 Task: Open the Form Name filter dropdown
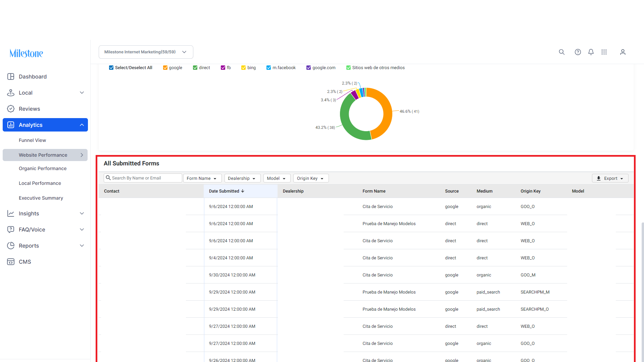pos(202,178)
